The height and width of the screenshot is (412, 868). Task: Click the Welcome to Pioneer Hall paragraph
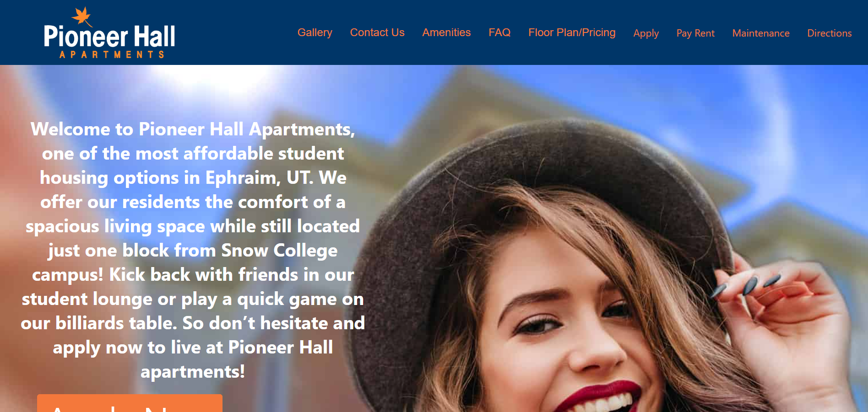[193, 250]
